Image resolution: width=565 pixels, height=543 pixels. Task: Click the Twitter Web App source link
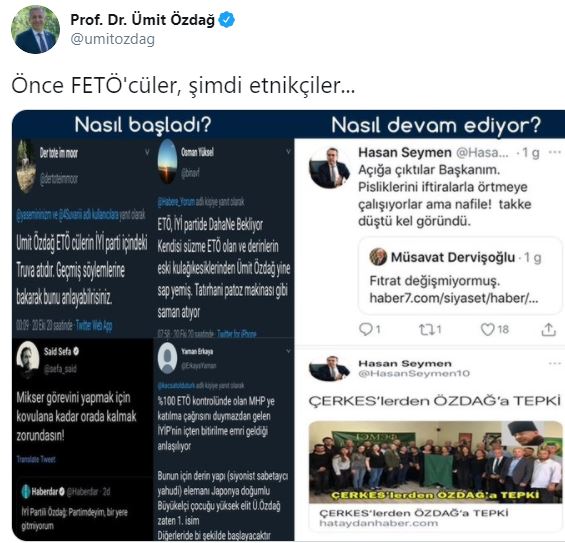pyautogui.click(x=94, y=325)
